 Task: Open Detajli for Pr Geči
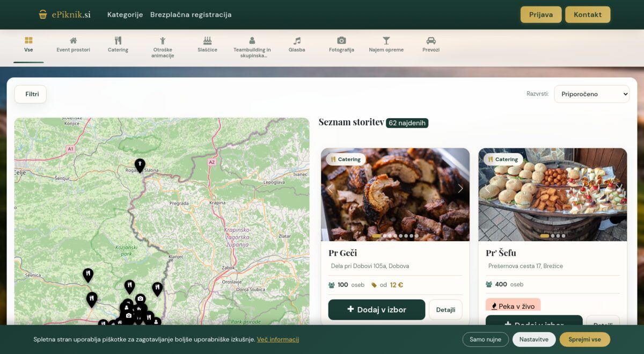click(445, 310)
